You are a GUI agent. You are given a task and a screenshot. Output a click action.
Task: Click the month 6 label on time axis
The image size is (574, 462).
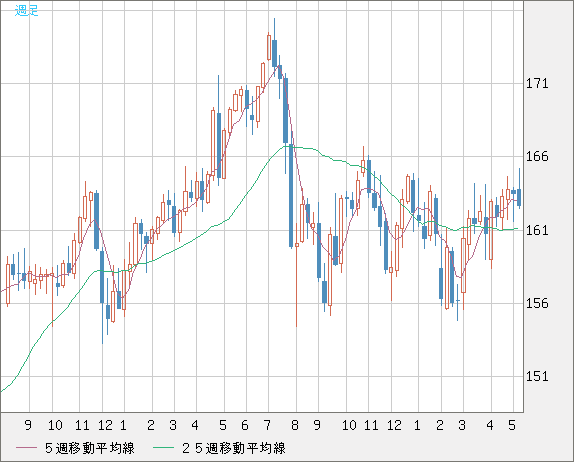click(245, 425)
